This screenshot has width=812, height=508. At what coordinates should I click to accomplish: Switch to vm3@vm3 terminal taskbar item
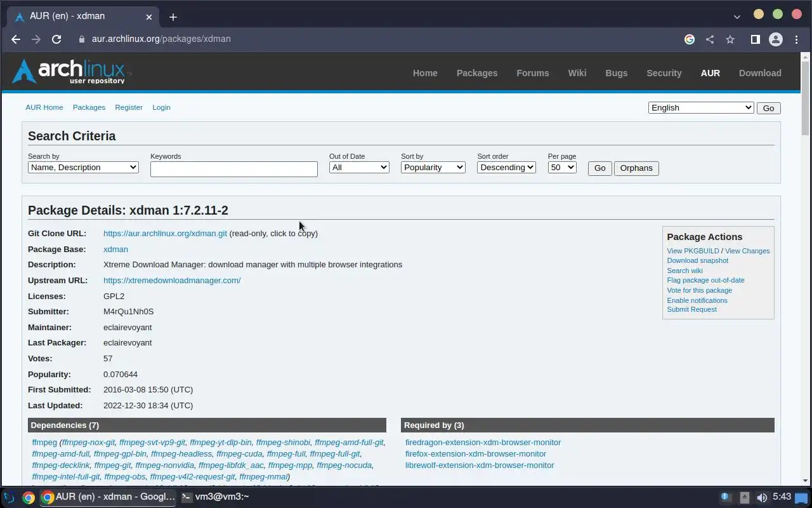tap(215, 497)
